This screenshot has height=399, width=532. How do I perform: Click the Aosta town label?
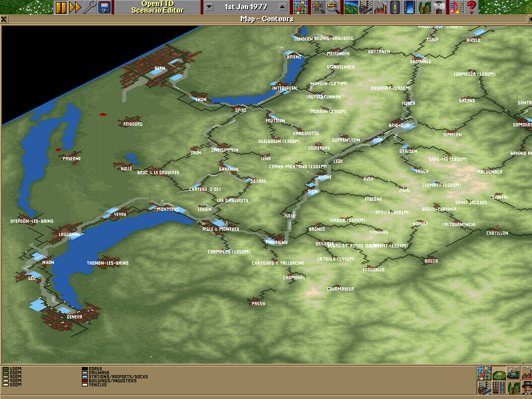click(431, 261)
